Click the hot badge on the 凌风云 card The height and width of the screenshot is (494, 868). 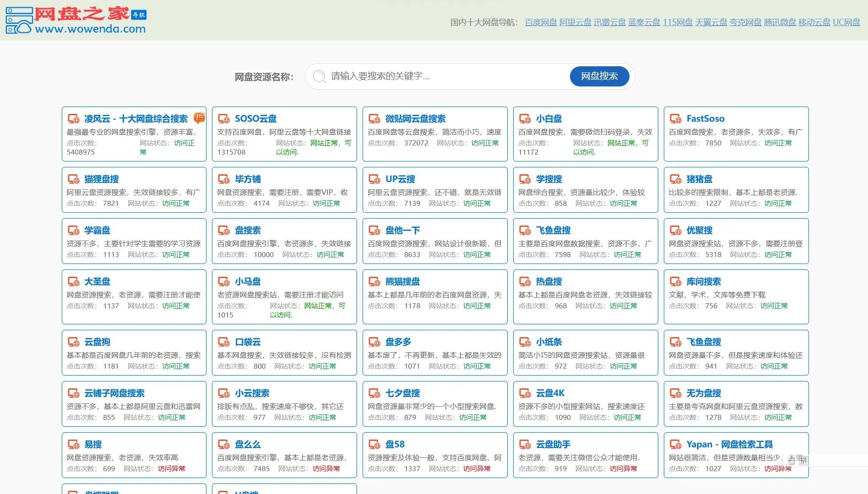(199, 118)
